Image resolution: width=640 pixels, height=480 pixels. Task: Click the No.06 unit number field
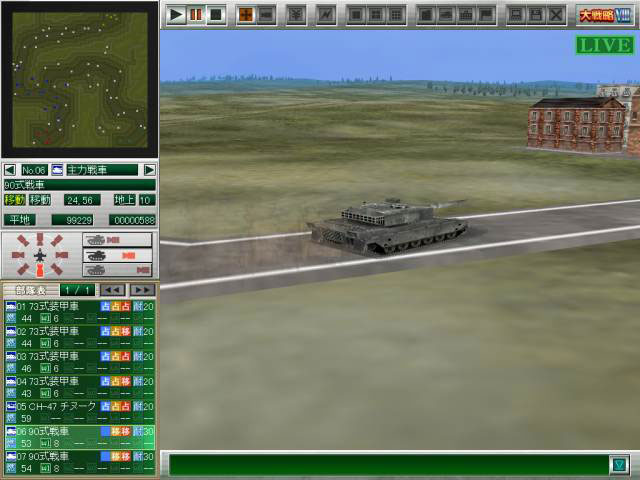pyautogui.click(x=34, y=170)
